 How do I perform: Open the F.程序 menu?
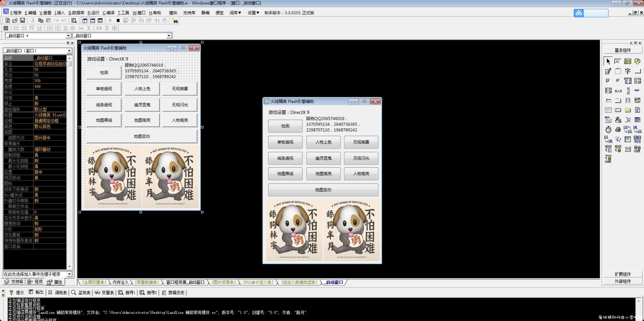click(x=16, y=13)
